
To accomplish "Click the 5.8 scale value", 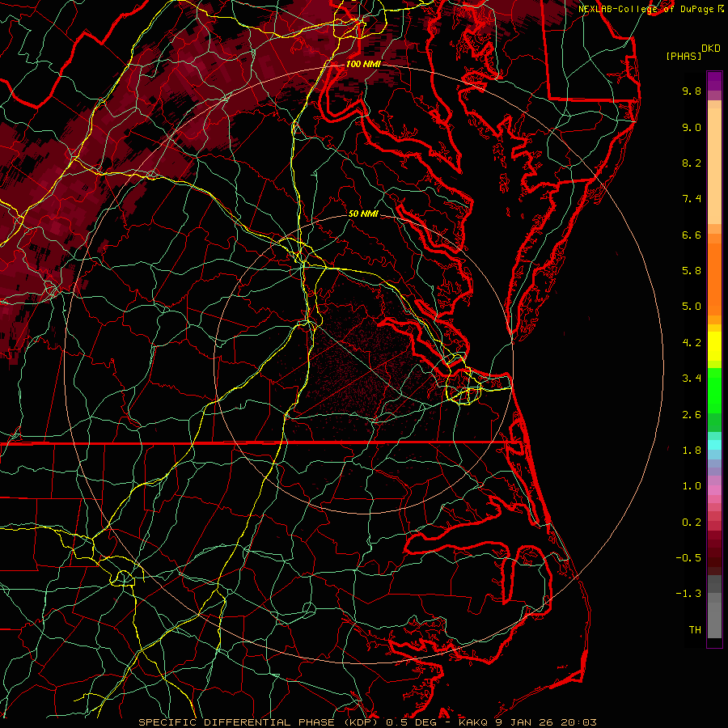I will pos(692,271).
